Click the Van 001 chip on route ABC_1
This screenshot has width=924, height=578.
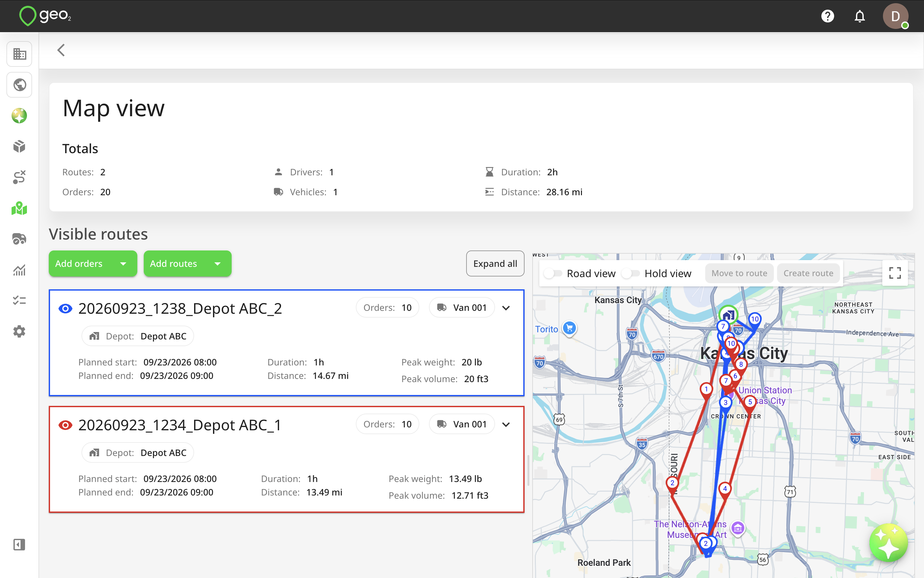click(462, 424)
